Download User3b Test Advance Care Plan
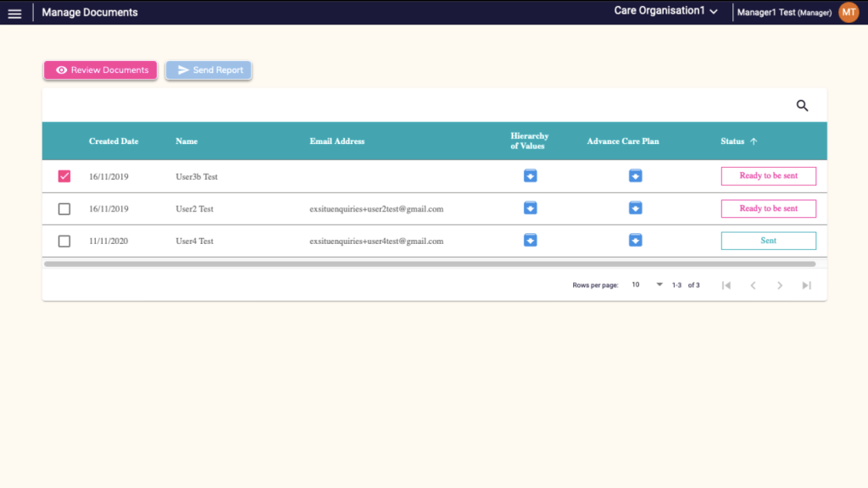 tap(635, 176)
